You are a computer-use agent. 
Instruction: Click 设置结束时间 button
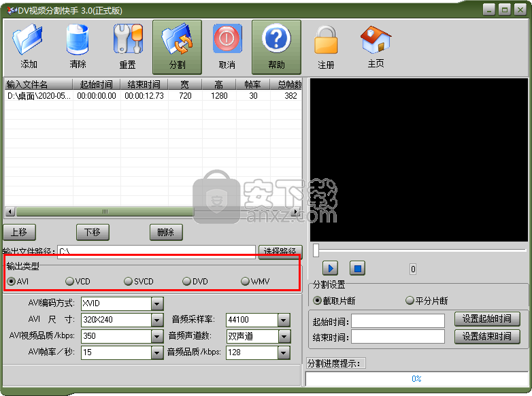pyautogui.click(x=487, y=336)
